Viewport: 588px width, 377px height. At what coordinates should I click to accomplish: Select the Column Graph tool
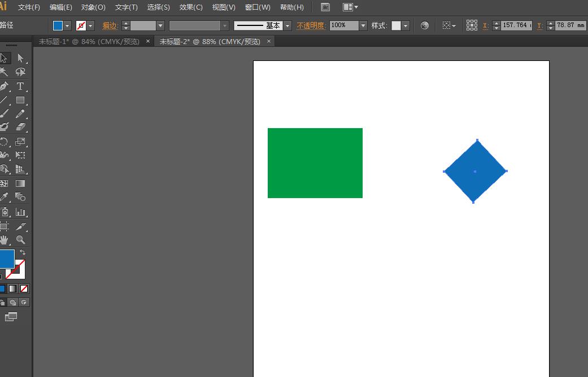[x=20, y=212]
